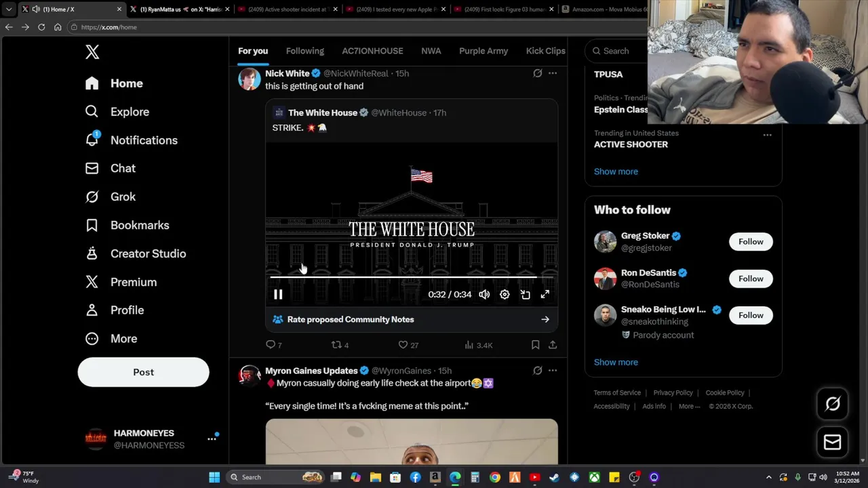This screenshot has width=868, height=488.
Task: Click Grok icon on Myron Gaines post
Action: point(537,371)
